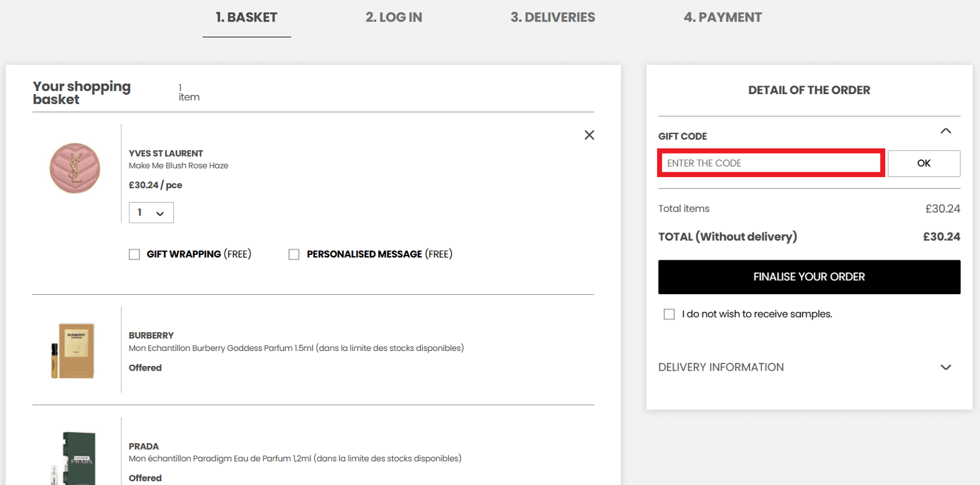Open the quantity dropdown for the blush
980x485 pixels.
(x=151, y=213)
